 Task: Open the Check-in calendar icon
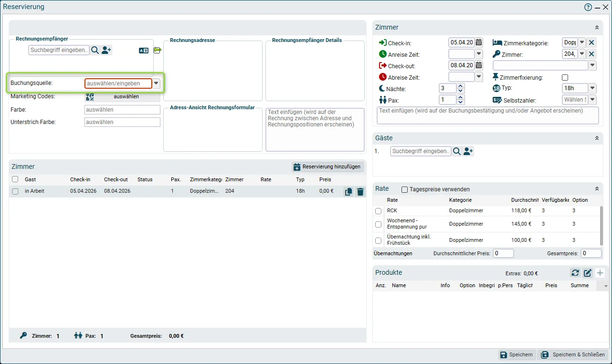[479, 42]
